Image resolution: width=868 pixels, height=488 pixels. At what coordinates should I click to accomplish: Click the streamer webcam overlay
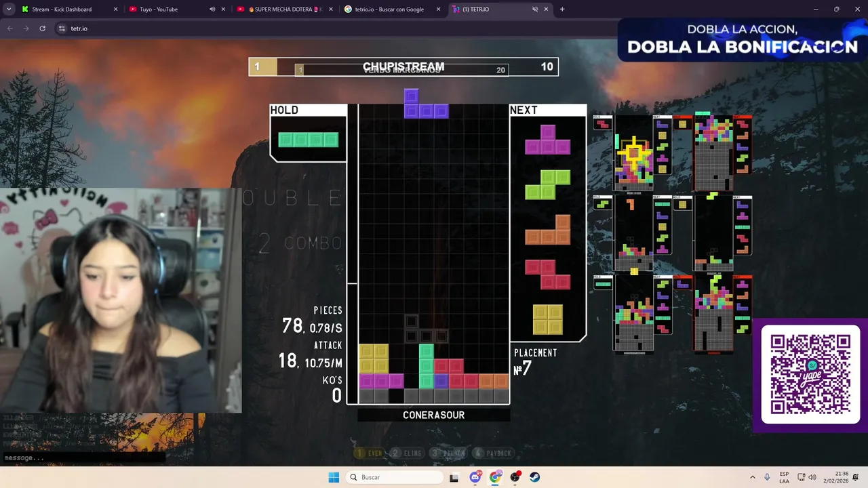(x=121, y=300)
